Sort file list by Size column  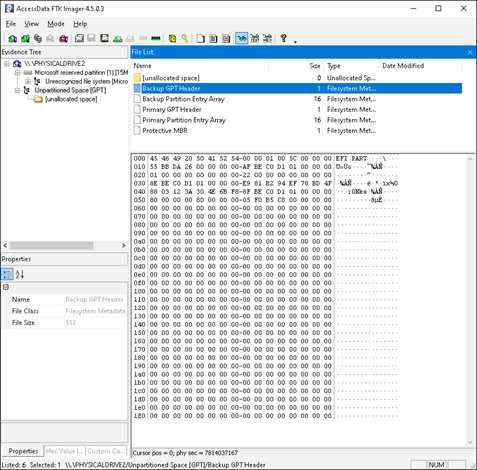296,66
